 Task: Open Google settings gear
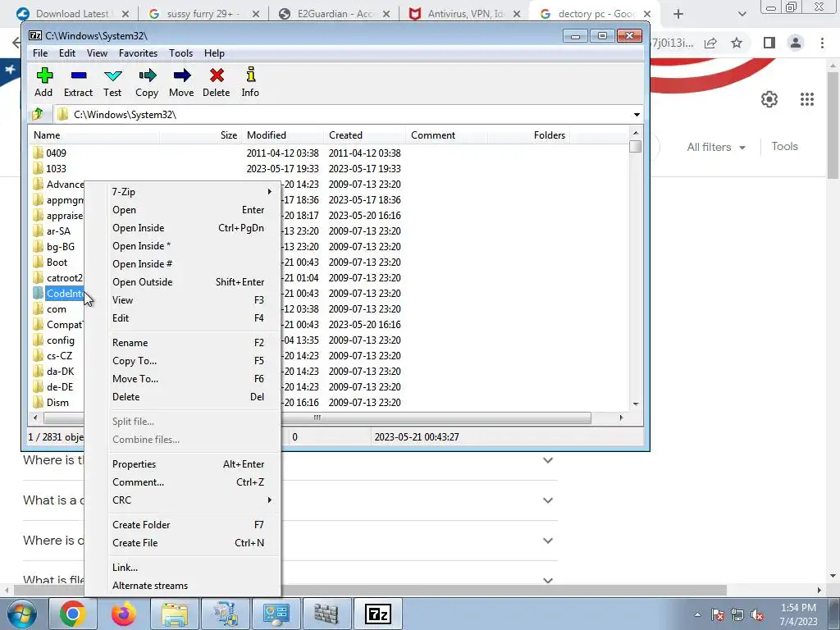coord(769,99)
